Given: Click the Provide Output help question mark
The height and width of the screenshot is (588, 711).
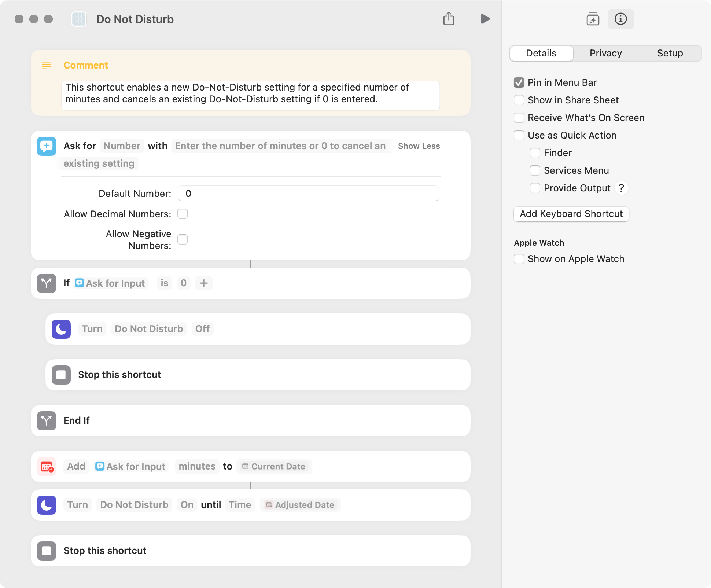Looking at the screenshot, I should (x=621, y=188).
